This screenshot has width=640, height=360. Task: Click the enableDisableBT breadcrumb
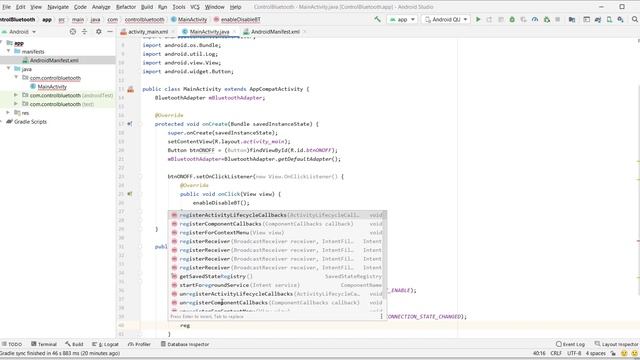[x=237, y=19]
